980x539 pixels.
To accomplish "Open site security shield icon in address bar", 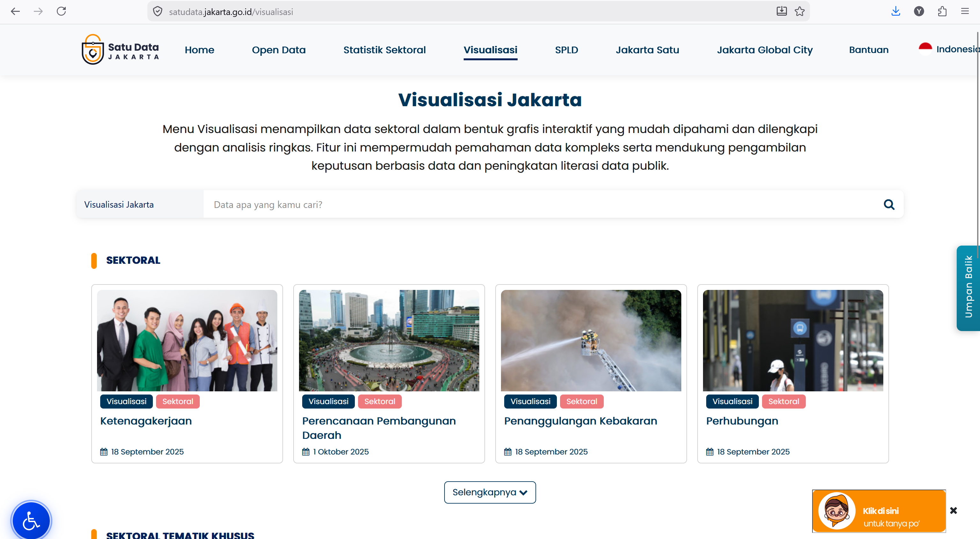I will click(x=158, y=12).
